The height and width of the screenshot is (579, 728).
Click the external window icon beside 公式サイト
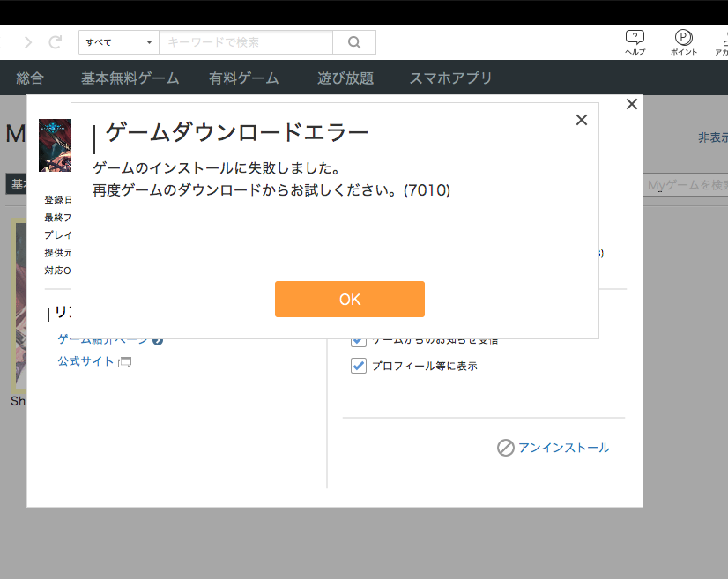point(124,362)
